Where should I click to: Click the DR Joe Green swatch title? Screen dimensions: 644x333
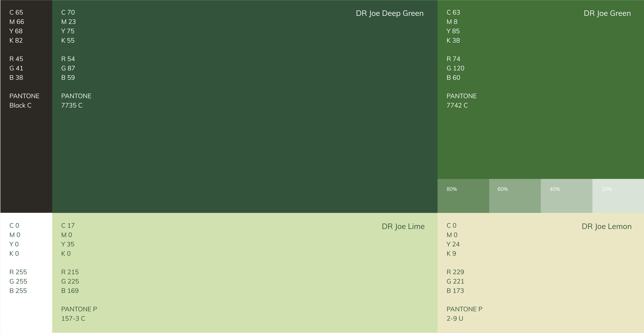(607, 13)
